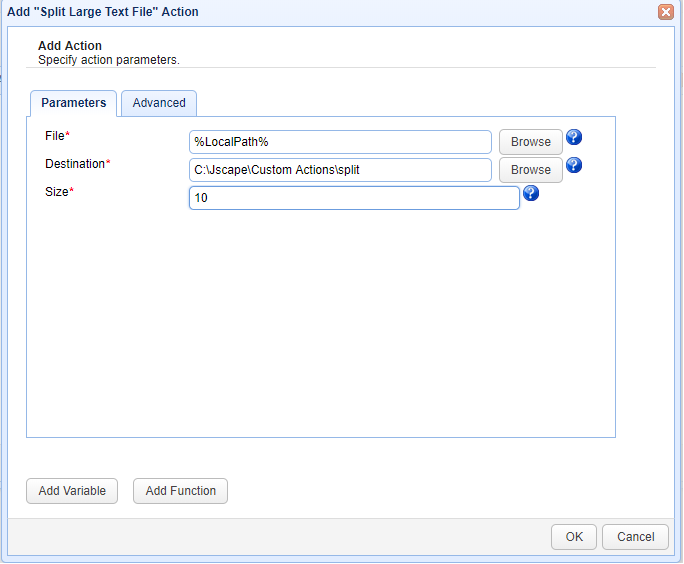Click the dialog title bar text
This screenshot has height=564, width=684.
pyautogui.click(x=103, y=12)
